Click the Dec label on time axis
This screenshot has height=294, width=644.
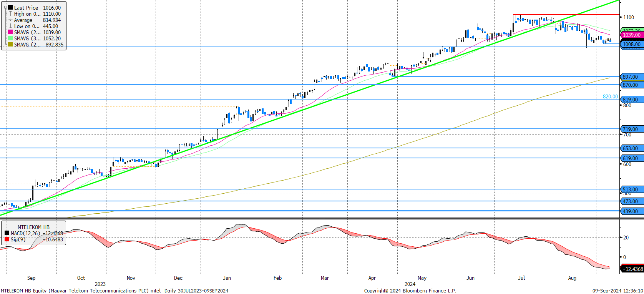pyautogui.click(x=178, y=278)
